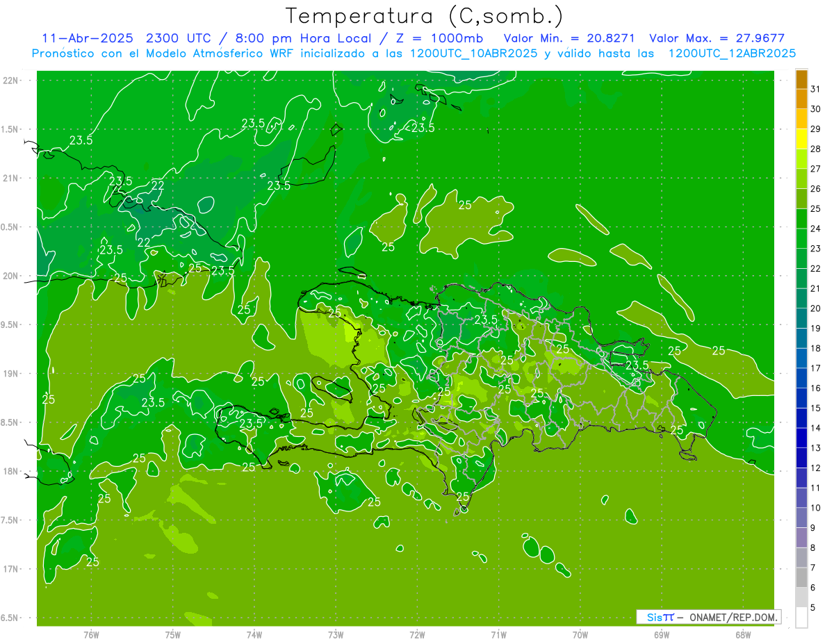The height and width of the screenshot is (644, 834).
Task: Click the '68W' longitude axis label
Action: [x=743, y=635]
